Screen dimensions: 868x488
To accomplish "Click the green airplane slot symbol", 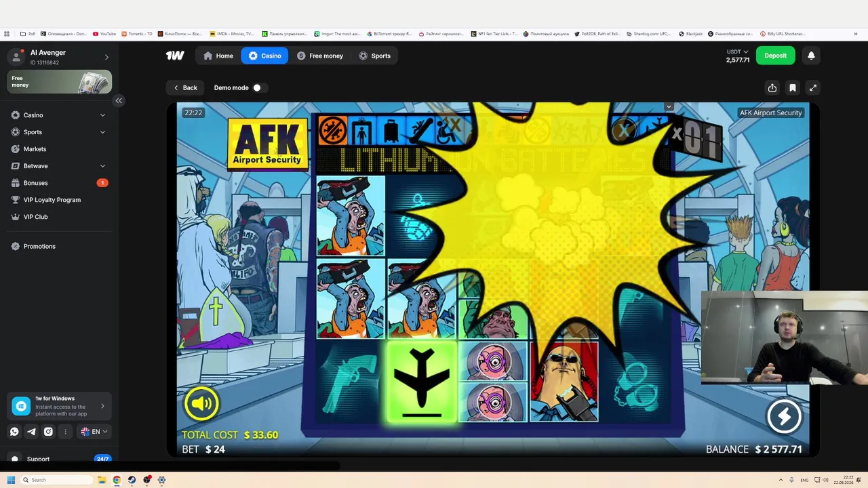I will (422, 382).
